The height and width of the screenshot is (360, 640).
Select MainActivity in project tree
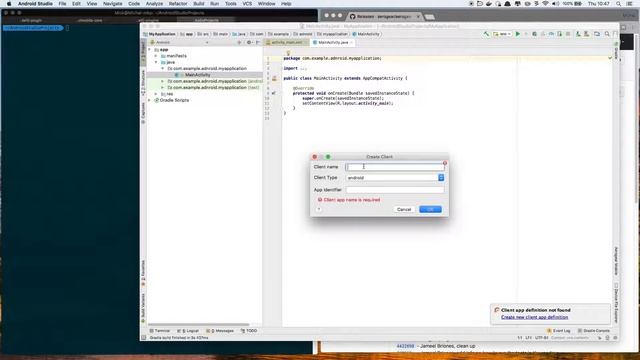198,75
